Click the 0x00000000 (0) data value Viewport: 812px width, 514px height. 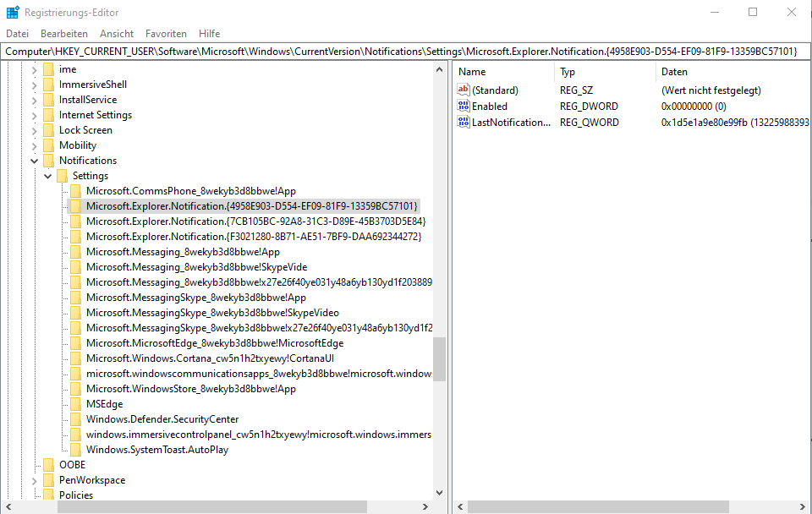click(x=694, y=107)
